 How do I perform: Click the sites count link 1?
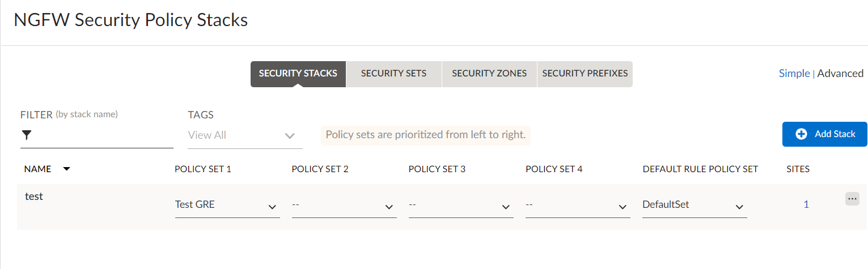pyautogui.click(x=806, y=204)
